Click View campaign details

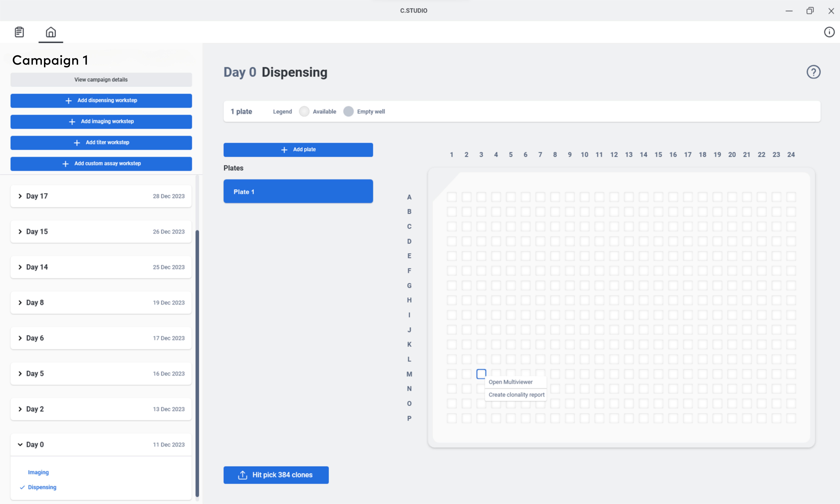(x=101, y=79)
